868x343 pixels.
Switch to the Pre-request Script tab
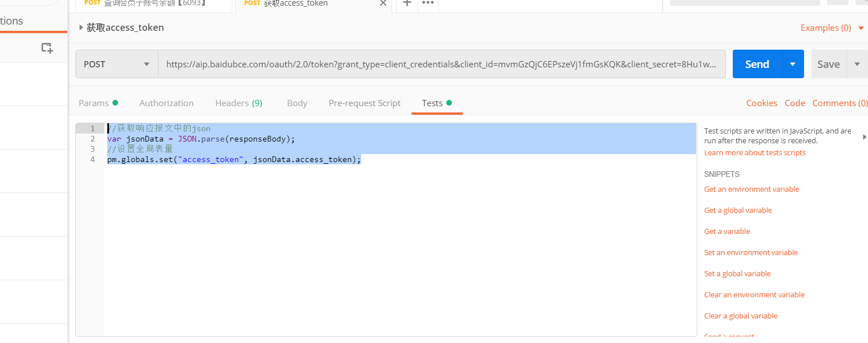[x=365, y=103]
